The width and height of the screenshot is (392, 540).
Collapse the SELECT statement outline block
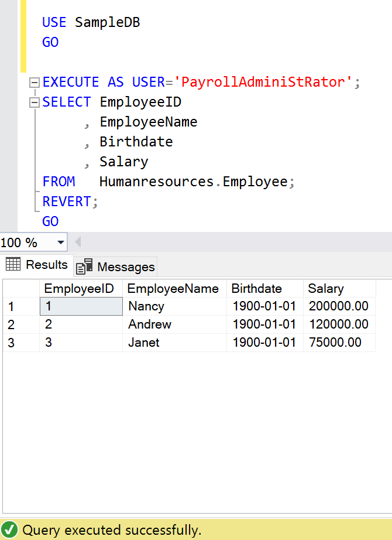coord(34,102)
